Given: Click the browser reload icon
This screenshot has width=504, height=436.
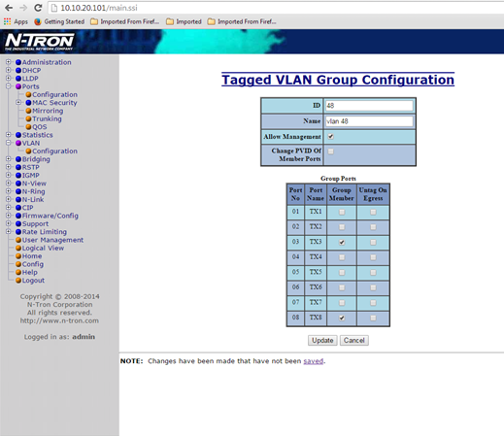Looking at the screenshot, I should 38,8.
